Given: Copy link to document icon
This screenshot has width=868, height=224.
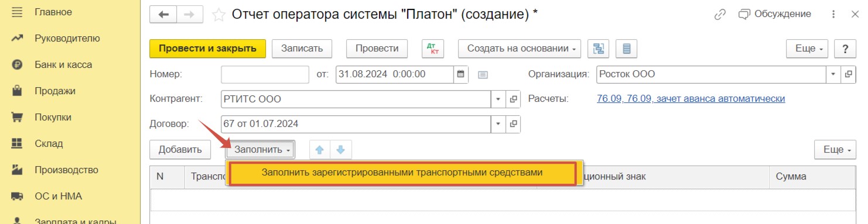Looking at the screenshot, I should (x=720, y=14).
